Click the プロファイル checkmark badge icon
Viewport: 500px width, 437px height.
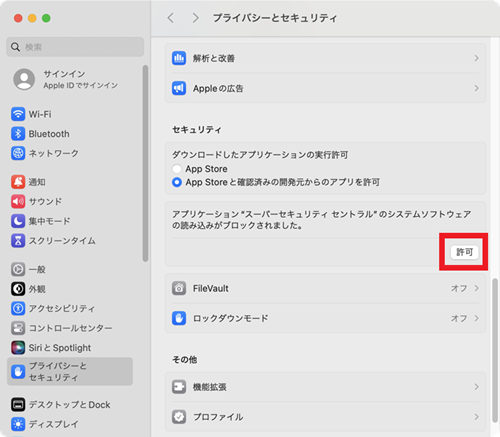click(179, 417)
